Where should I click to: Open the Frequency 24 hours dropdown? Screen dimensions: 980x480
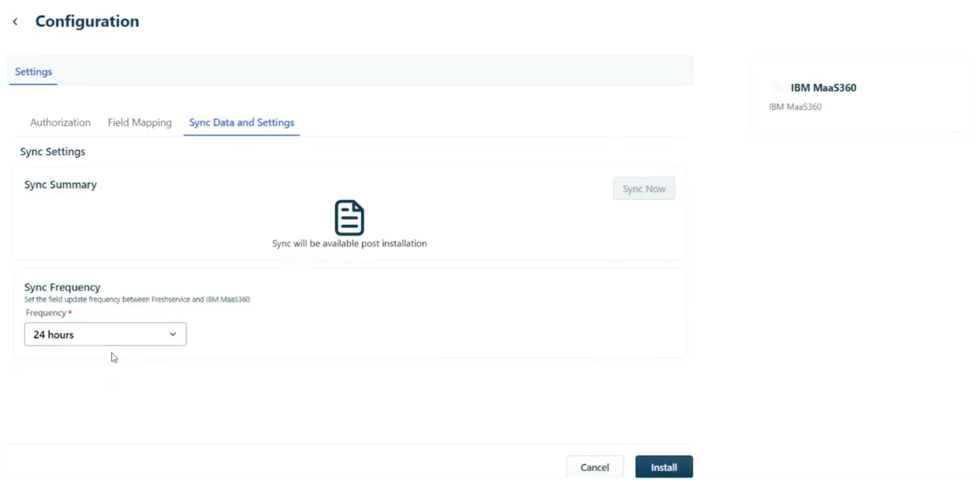(105, 334)
